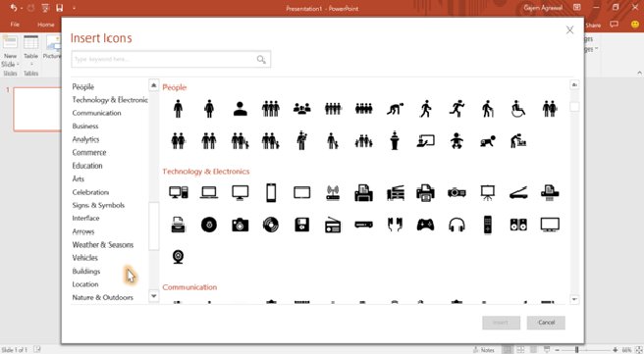
Task: Click the Save icon in quick access toolbar
Action: coord(60,8)
